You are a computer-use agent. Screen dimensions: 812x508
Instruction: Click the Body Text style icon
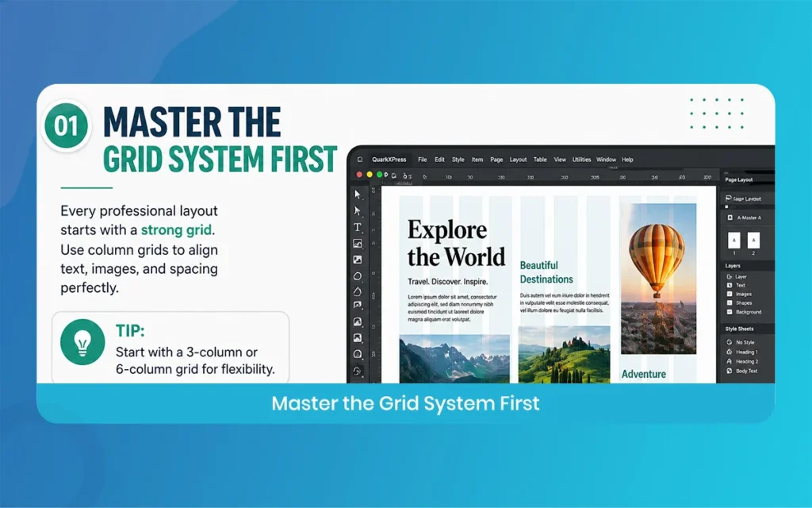click(730, 371)
